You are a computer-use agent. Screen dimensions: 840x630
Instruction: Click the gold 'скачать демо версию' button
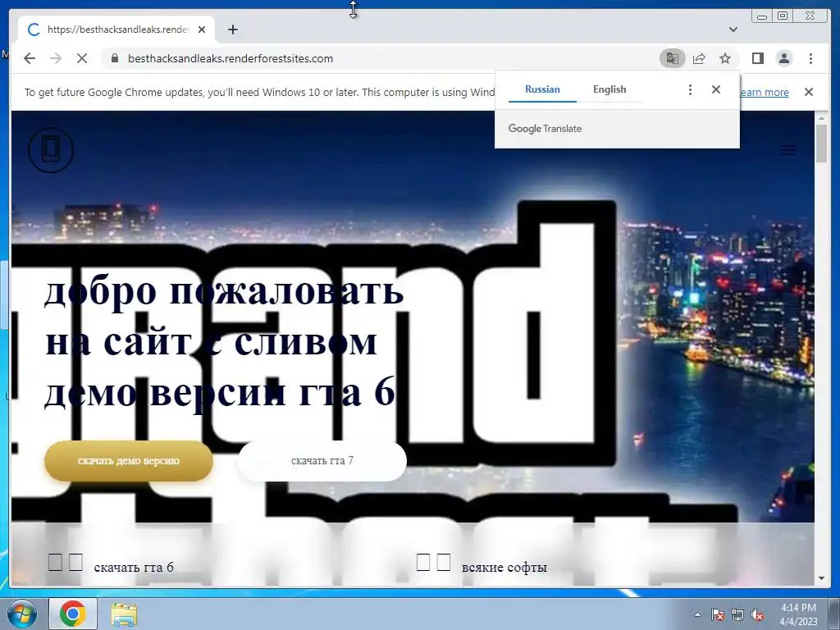(129, 461)
